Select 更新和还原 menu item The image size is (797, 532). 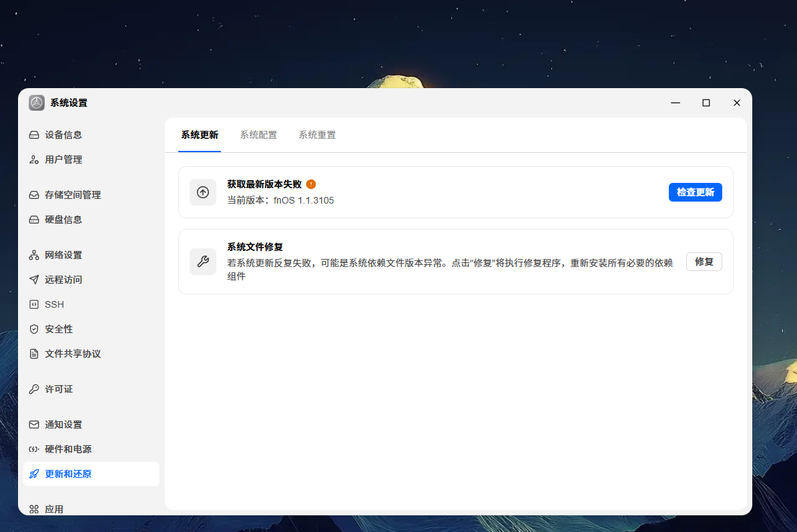coord(91,474)
